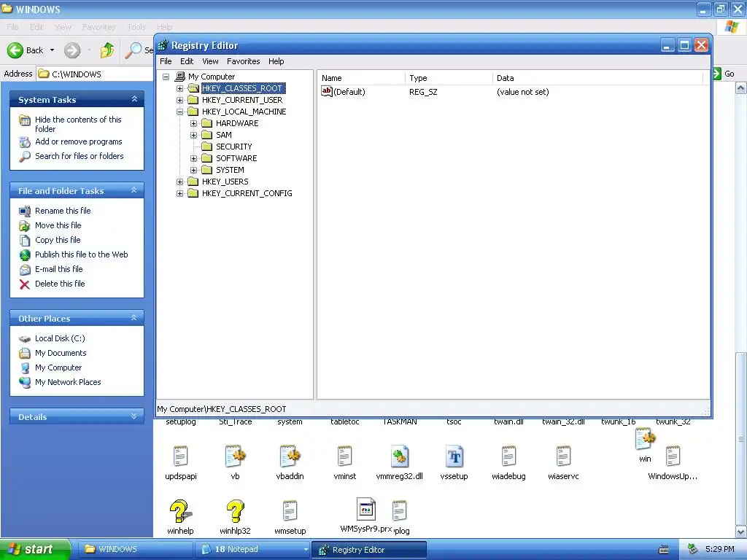Select the HKEY_LOCAL_MACHINE folder icon
Screen dimensions: 747x560
193,112
